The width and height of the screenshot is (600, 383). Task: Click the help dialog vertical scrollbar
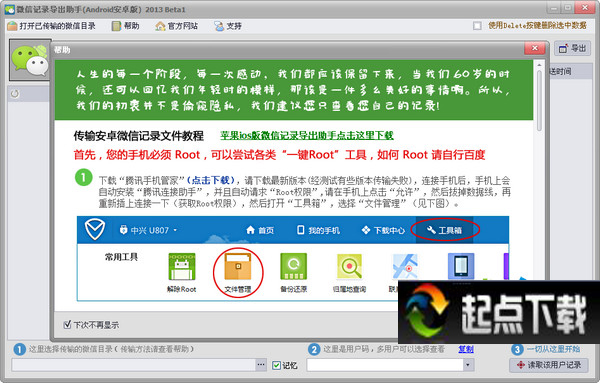(539, 100)
